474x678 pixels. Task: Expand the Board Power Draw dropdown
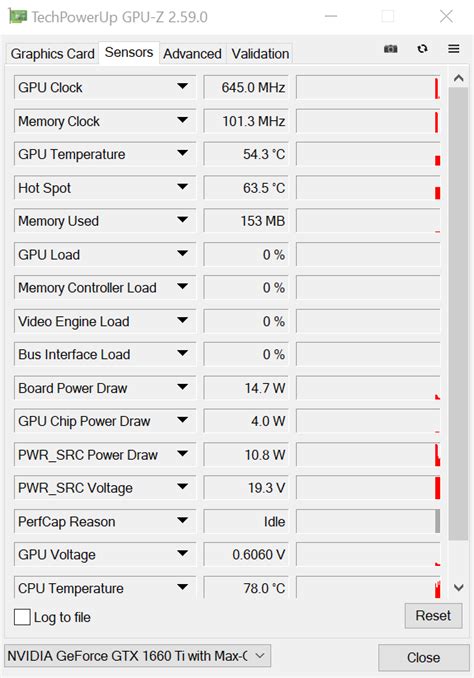coord(183,387)
